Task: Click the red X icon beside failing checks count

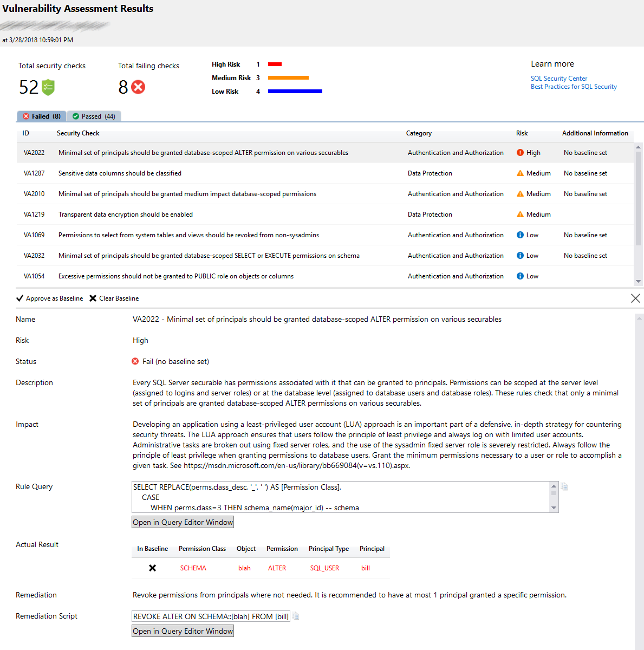Action: [137, 87]
